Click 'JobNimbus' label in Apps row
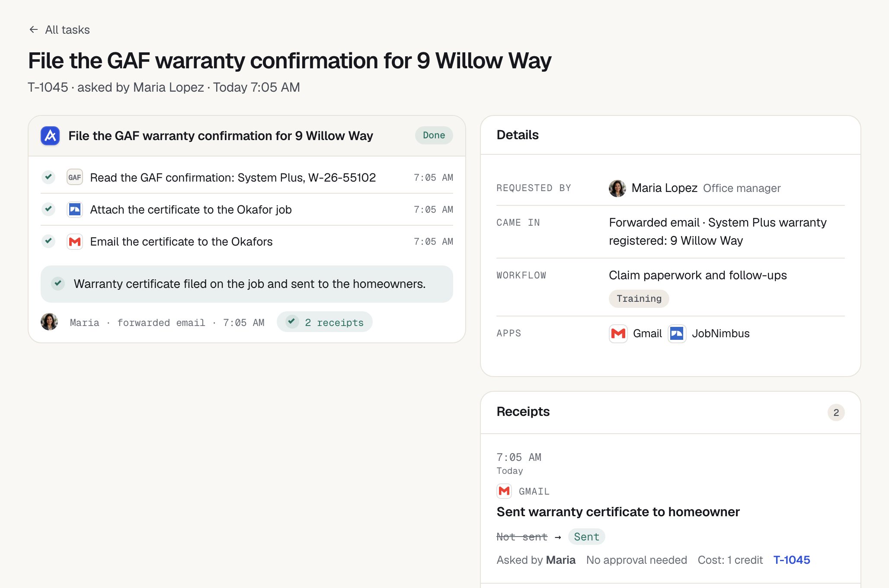 [x=721, y=334]
